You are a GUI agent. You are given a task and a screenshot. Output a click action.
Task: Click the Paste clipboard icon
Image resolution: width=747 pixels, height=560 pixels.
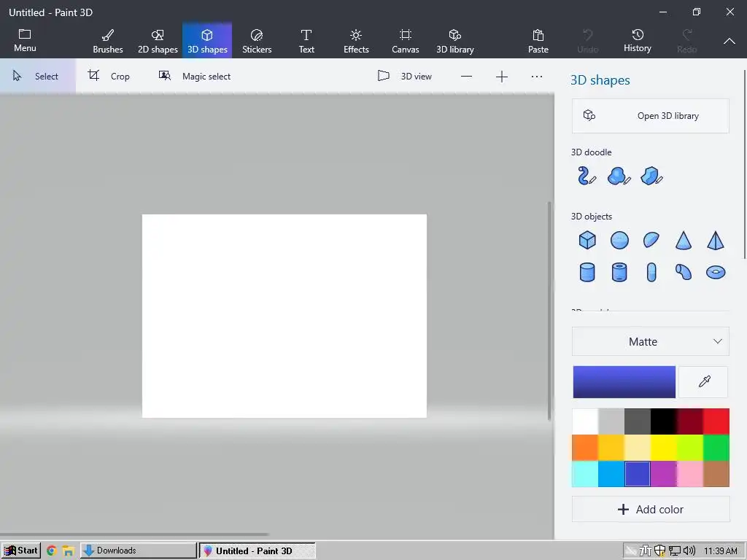538,41
